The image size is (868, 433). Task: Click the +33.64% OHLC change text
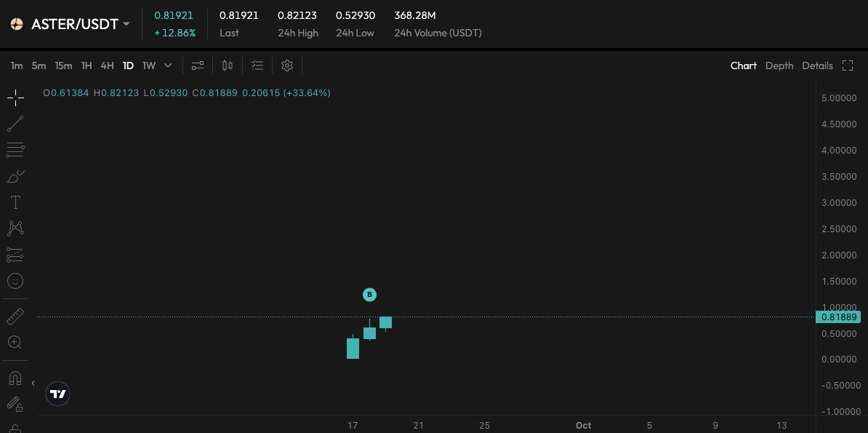point(307,92)
